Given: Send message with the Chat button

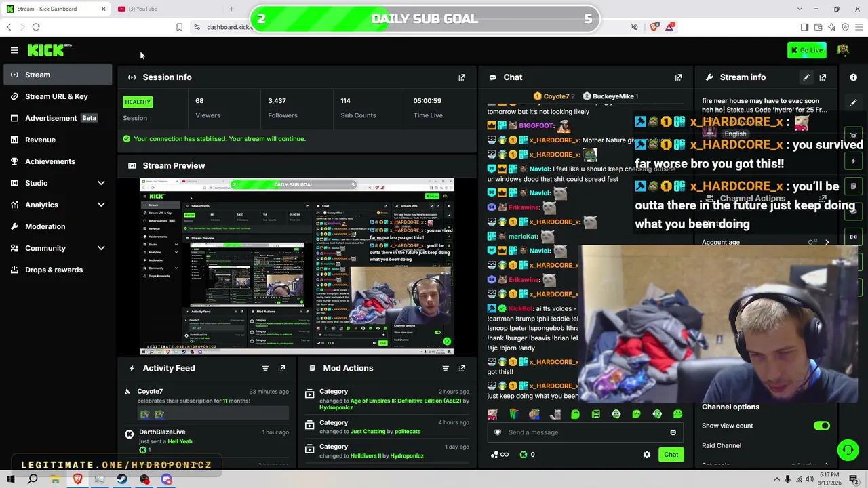Looking at the screenshot, I should point(671,455).
